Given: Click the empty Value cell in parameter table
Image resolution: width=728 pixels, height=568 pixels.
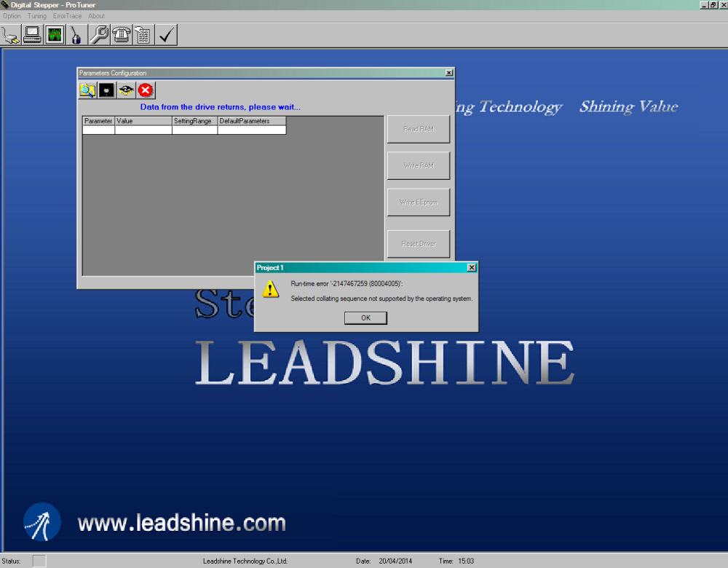Looking at the screenshot, I should [143, 130].
